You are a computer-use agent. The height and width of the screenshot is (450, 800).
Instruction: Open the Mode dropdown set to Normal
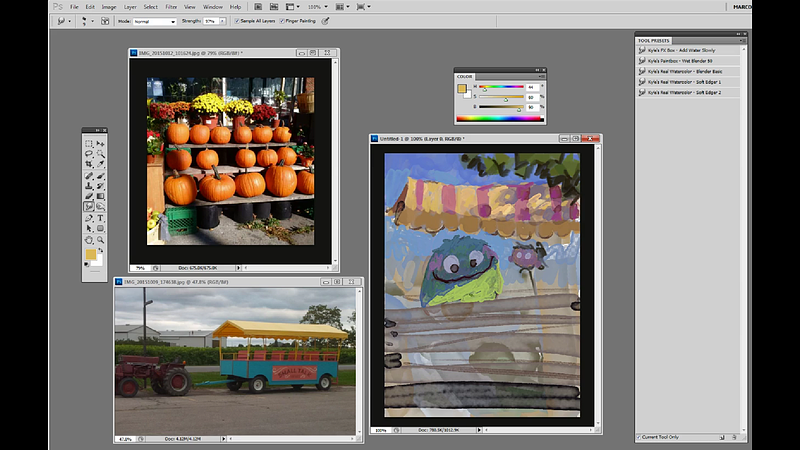[x=154, y=20]
